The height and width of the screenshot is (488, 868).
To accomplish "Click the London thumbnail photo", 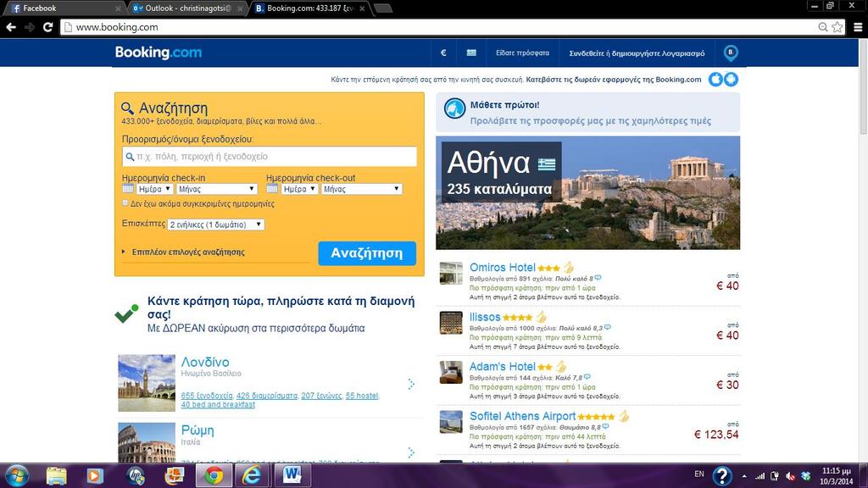I will coord(147,383).
